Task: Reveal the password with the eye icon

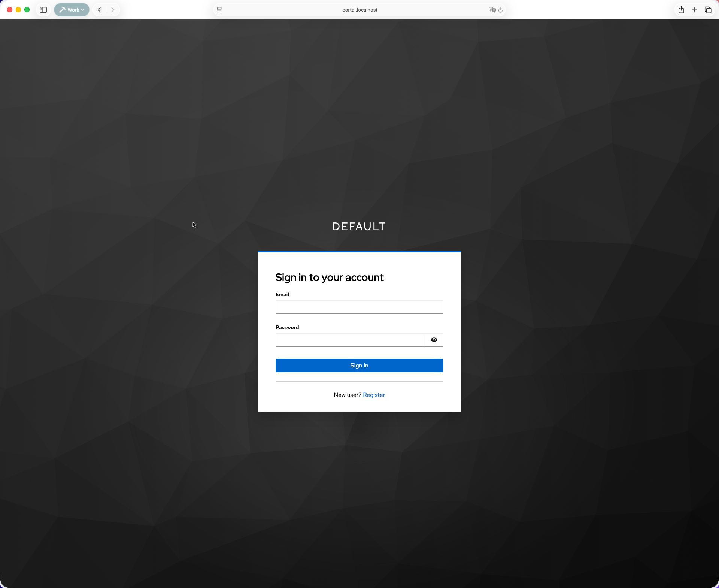Action: (x=433, y=340)
